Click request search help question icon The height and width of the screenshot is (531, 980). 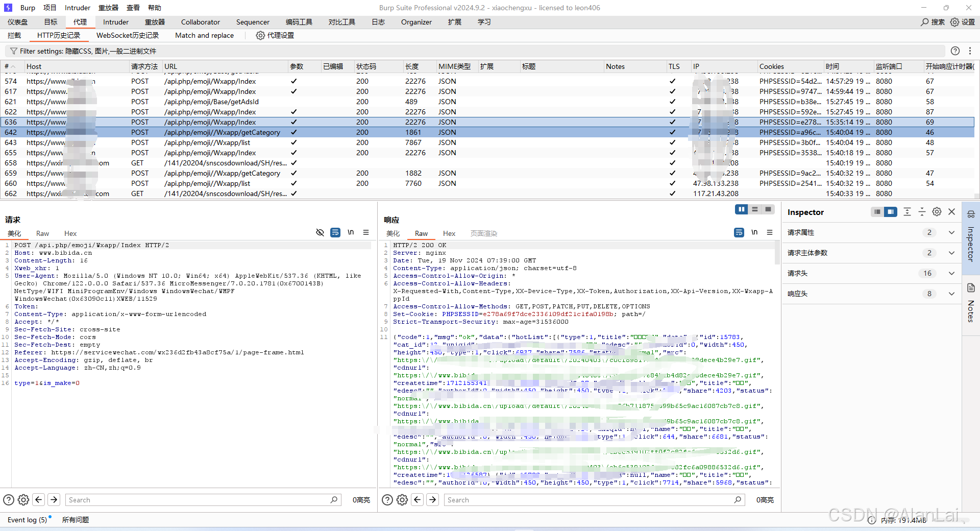coord(9,500)
